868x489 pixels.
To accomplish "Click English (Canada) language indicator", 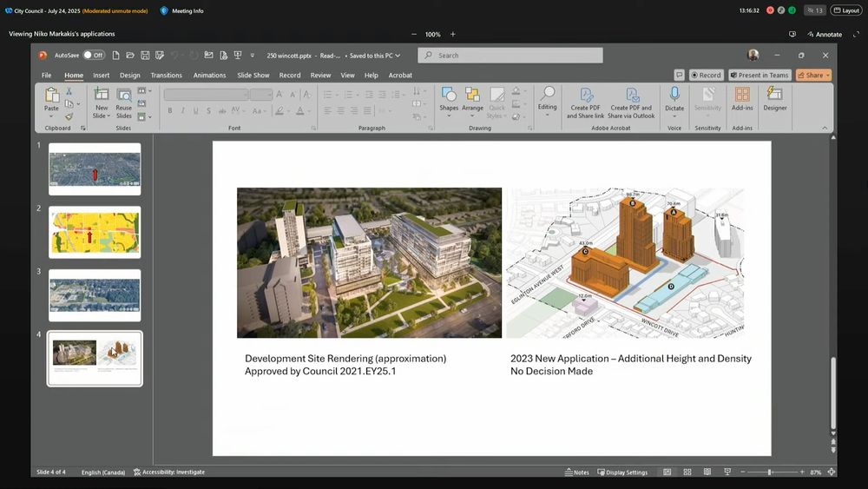I will (103, 472).
